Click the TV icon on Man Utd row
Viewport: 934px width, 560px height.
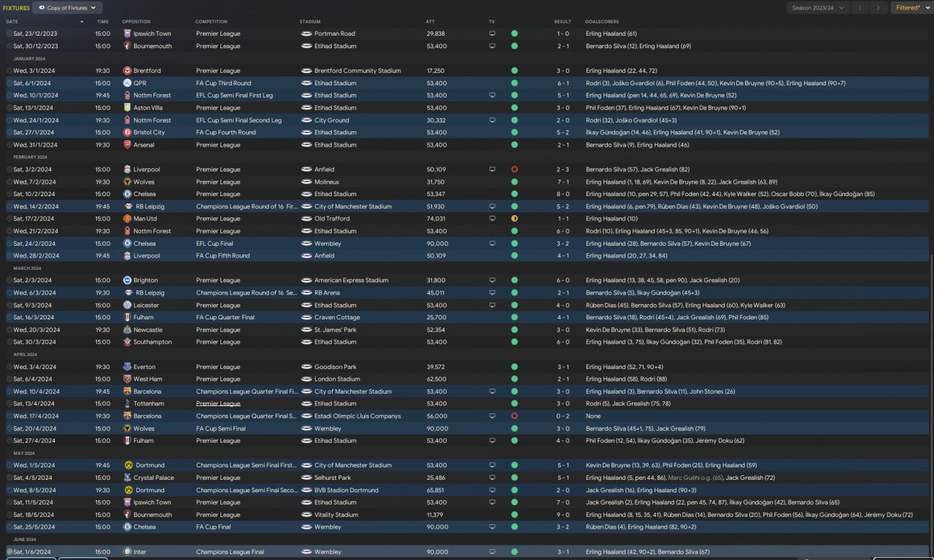[x=492, y=219]
